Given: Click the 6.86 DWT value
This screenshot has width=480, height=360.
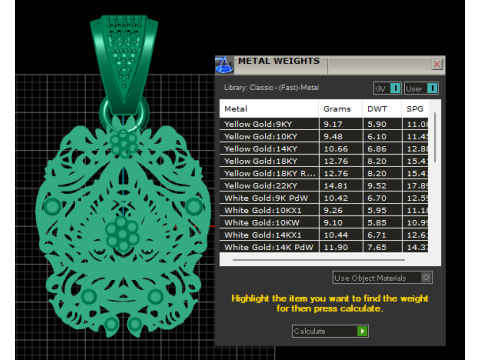Looking at the screenshot, I should tap(377, 149).
